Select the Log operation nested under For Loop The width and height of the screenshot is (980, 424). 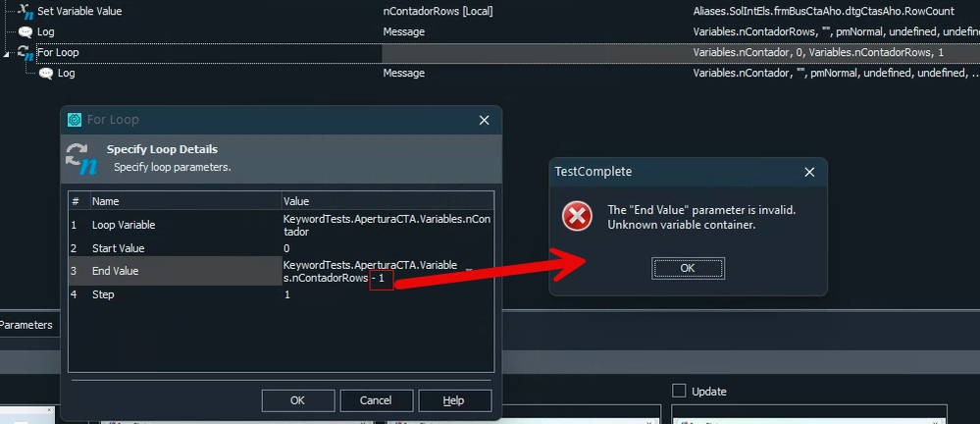tap(490, 74)
